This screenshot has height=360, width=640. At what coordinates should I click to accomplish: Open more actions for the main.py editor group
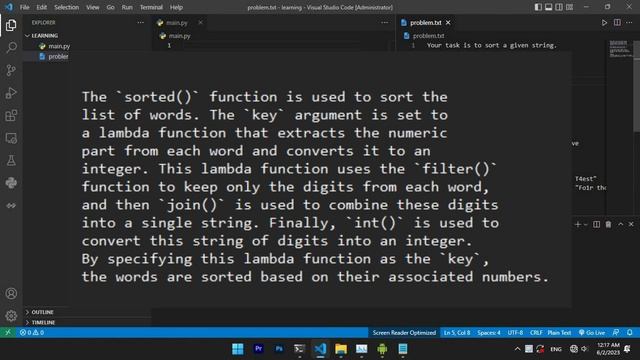[x=384, y=23]
